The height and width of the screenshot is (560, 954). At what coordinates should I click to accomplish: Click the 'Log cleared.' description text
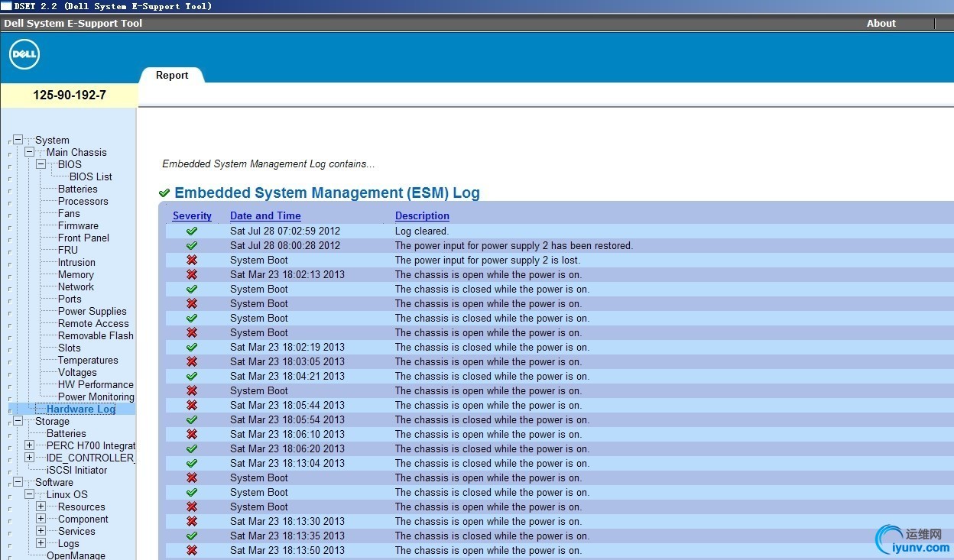(x=422, y=231)
